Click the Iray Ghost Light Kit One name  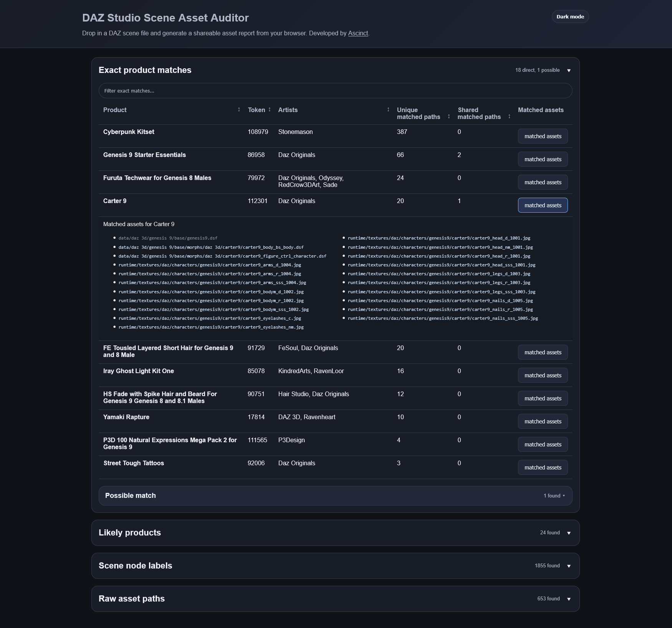[x=139, y=371]
